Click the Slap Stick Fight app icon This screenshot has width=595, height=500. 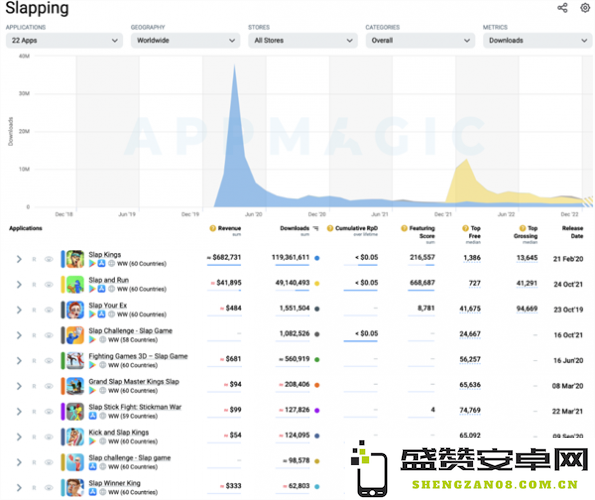click(75, 412)
